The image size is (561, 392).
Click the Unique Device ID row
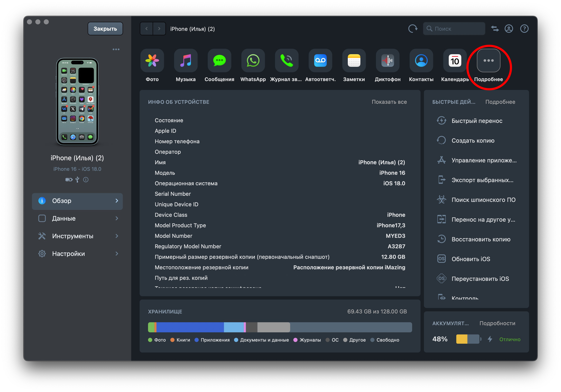click(280, 204)
